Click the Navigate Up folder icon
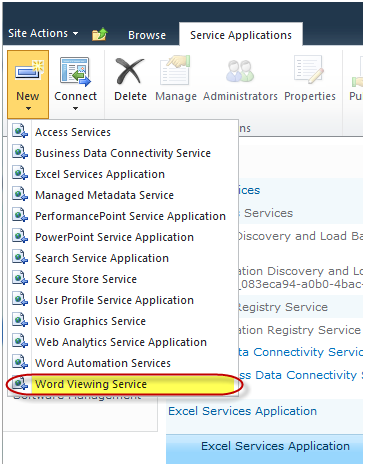The width and height of the screenshot is (365, 469). pos(100,34)
